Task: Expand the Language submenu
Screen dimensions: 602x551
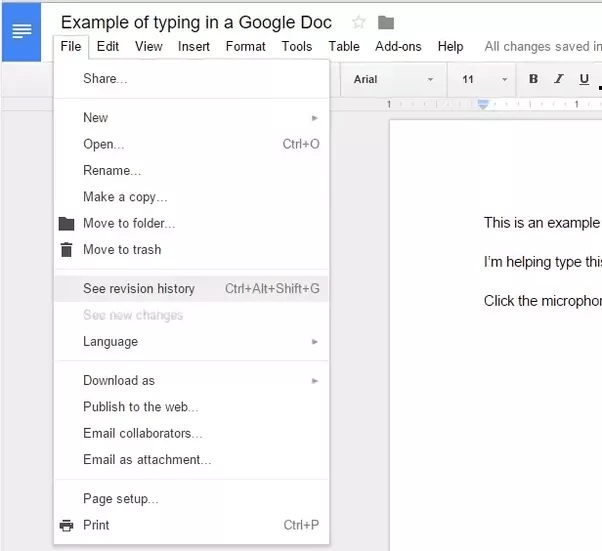Action: [x=191, y=341]
